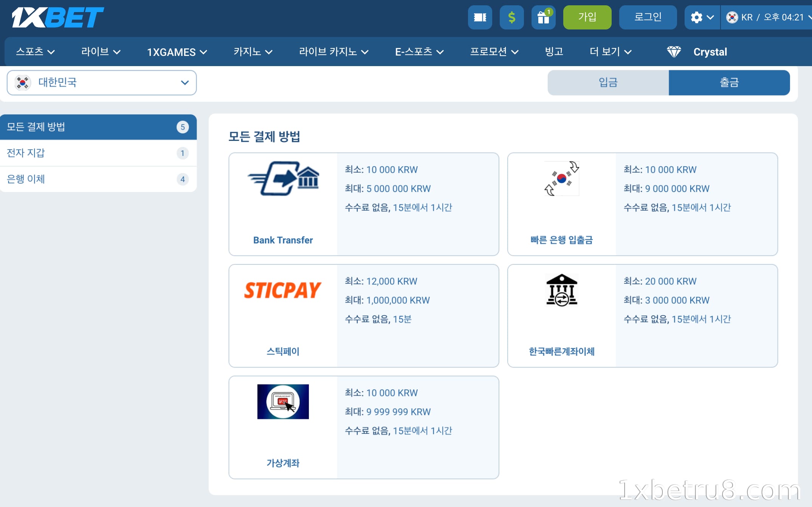Click the count badge 4 beside 은행 이체
Viewport: 812px width, 507px height.
click(183, 179)
